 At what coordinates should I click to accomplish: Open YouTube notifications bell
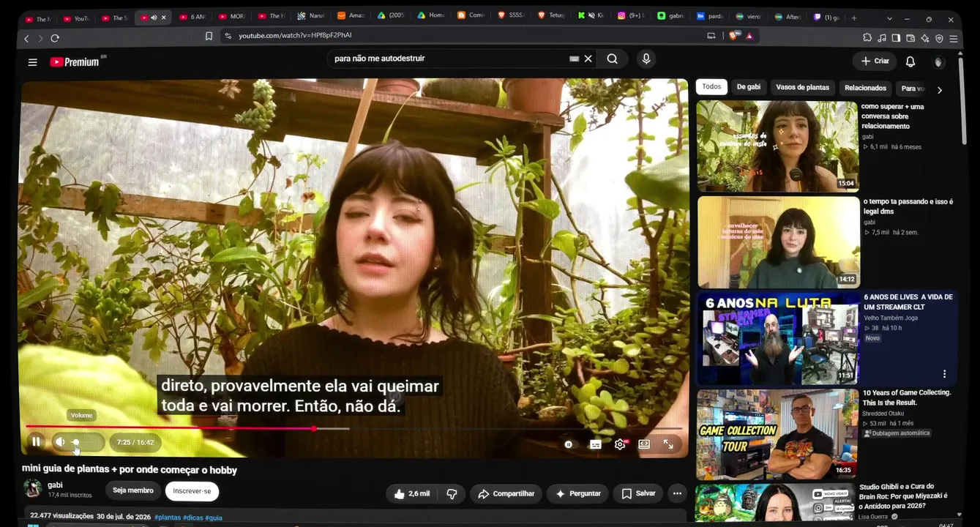pyautogui.click(x=910, y=61)
